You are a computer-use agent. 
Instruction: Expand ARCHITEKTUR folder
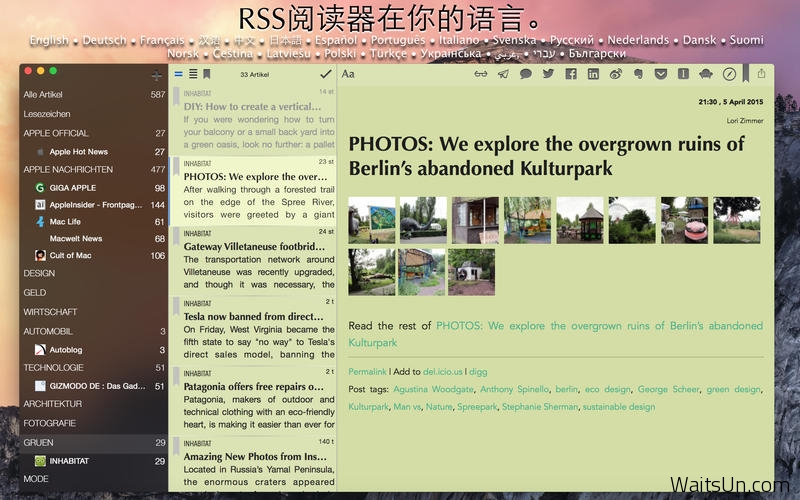click(94, 404)
